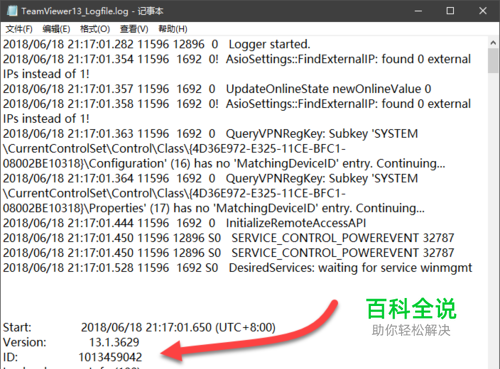Open the 格式(O) menu
Screen dimensions: 500x369
95,29
